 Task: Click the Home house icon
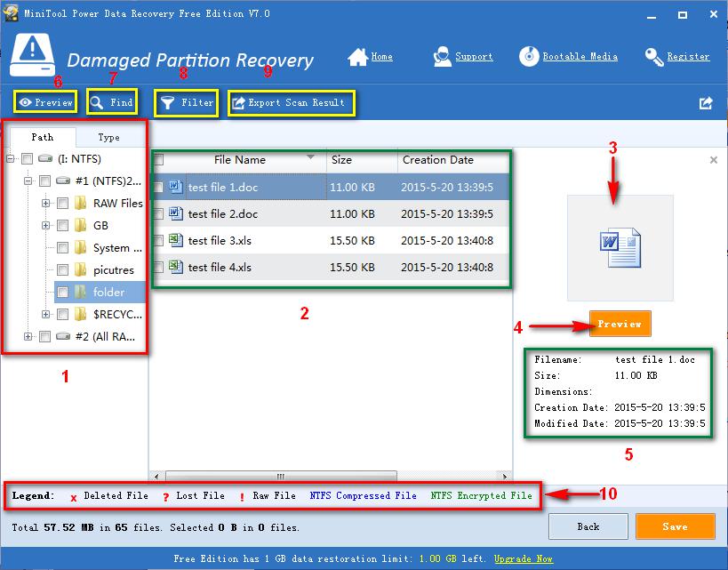click(357, 57)
